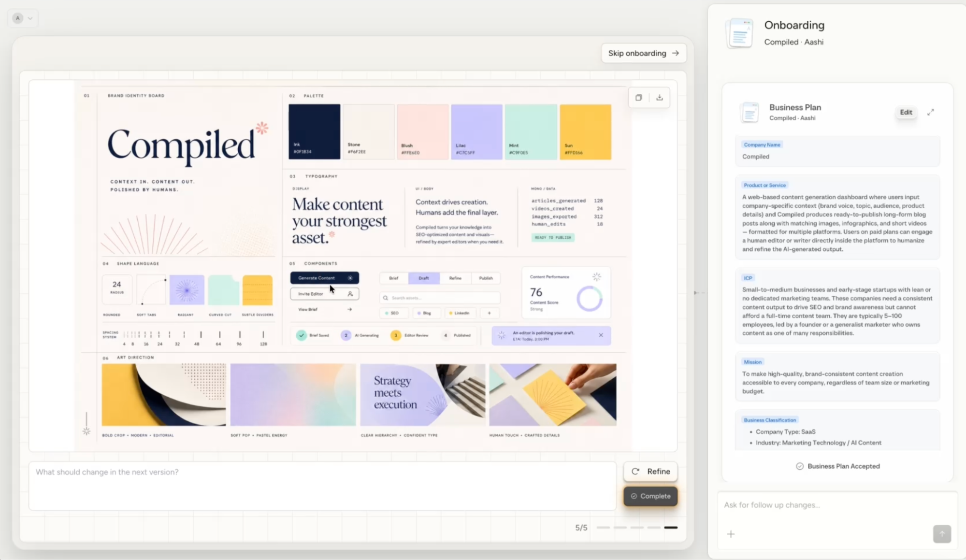Click Skip onboarding button
The width and height of the screenshot is (966, 560).
coord(643,53)
